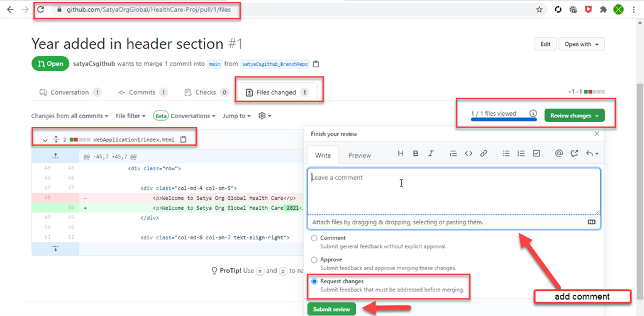Copy file path of index.html
This screenshot has width=644, height=316.
pos(184,139)
